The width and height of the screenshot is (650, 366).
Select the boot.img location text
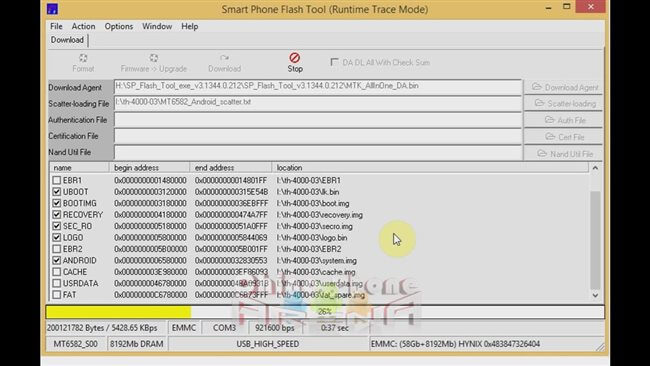313,204
